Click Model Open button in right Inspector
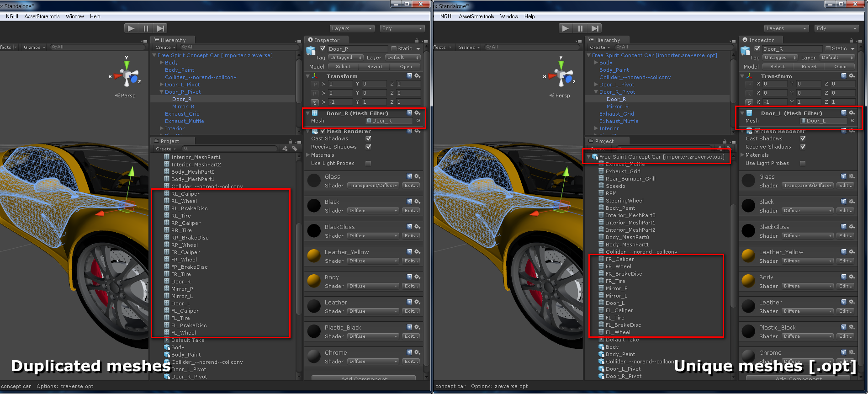The image size is (868, 394). (840, 67)
